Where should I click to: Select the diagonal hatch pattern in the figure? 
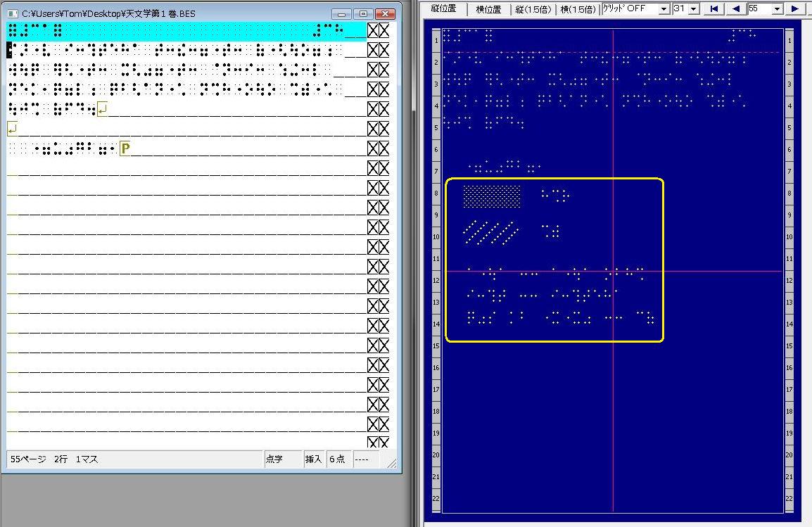(x=491, y=233)
